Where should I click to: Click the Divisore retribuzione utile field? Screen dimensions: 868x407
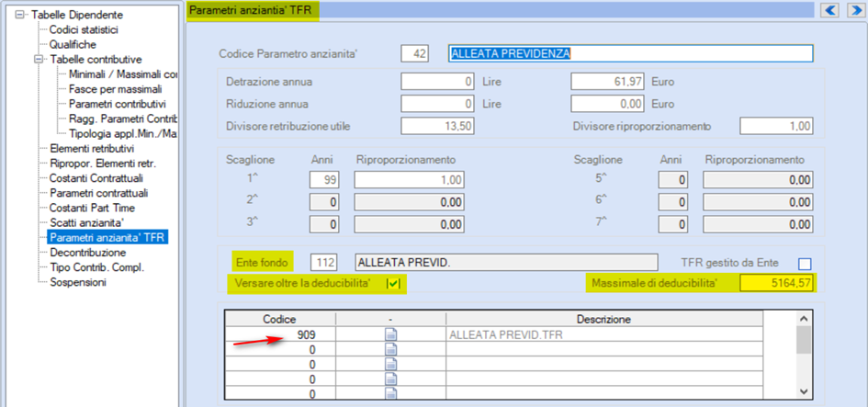click(438, 126)
